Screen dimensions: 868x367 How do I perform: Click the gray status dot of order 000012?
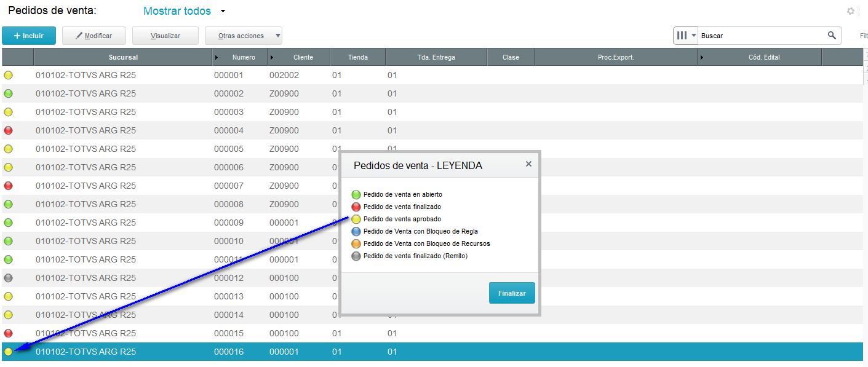click(8, 278)
